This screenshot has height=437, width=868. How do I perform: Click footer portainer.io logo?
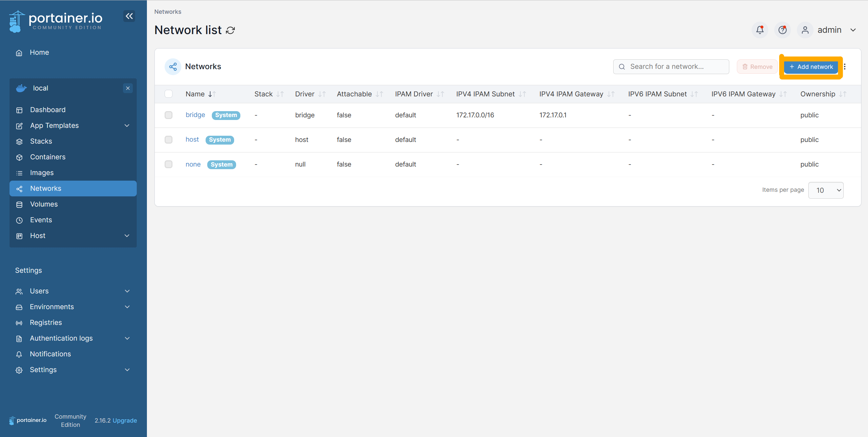(28, 420)
